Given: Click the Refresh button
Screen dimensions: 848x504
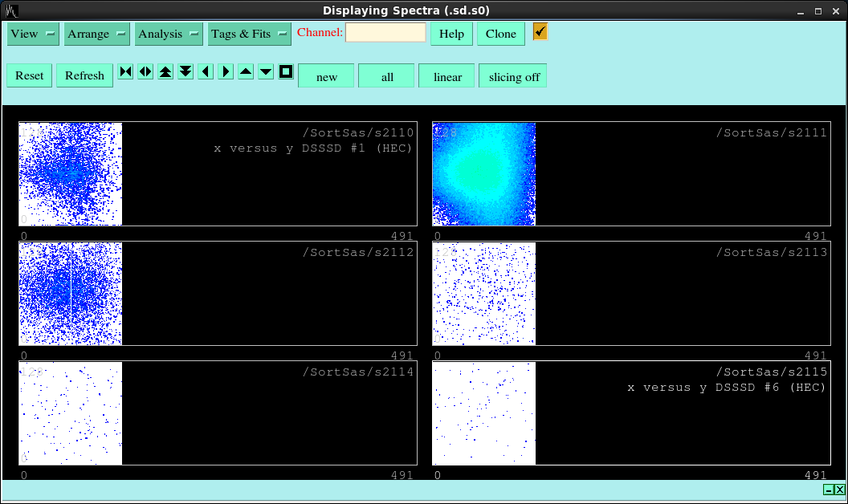Looking at the screenshot, I should 84,75.
